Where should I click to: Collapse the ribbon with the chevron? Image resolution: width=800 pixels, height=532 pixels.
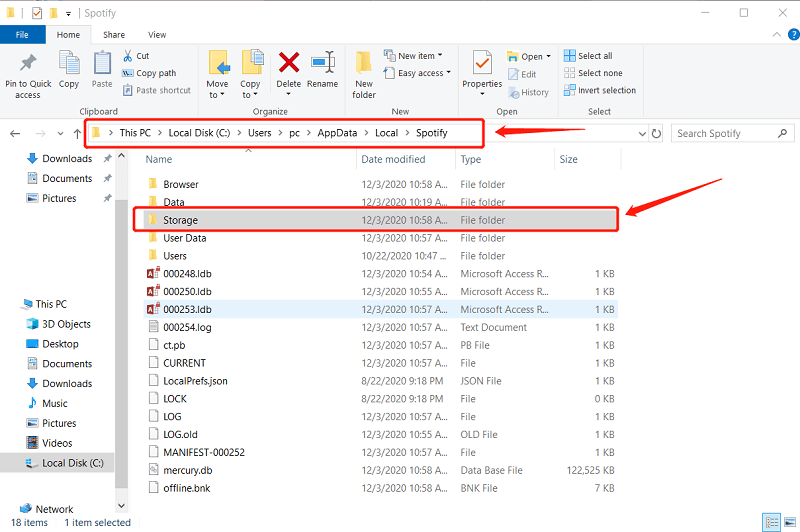tap(777, 35)
